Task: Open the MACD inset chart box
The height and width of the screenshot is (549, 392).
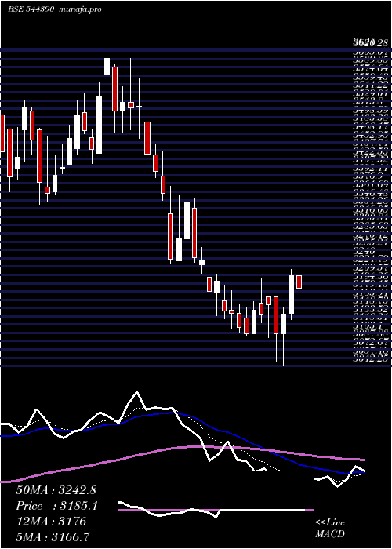Action: [x=216, y=510]
